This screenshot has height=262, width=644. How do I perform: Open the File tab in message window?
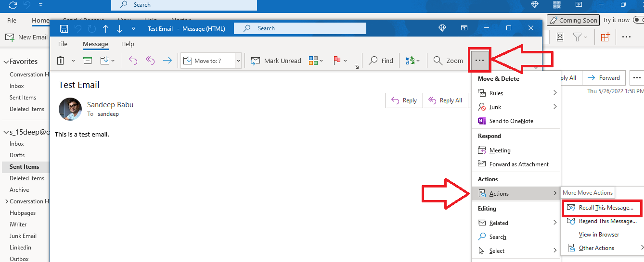coord(63,44)
